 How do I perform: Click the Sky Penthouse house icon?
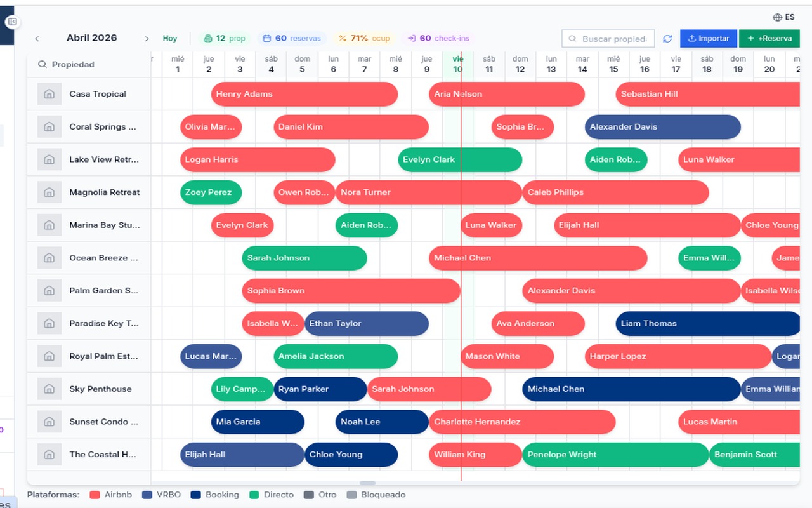point(49,389)
